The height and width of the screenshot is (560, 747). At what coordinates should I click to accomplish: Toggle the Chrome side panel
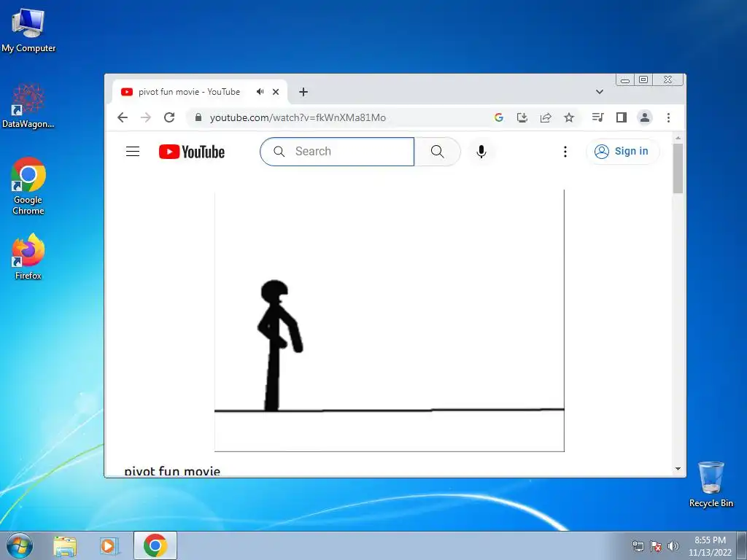coord(622,117)
